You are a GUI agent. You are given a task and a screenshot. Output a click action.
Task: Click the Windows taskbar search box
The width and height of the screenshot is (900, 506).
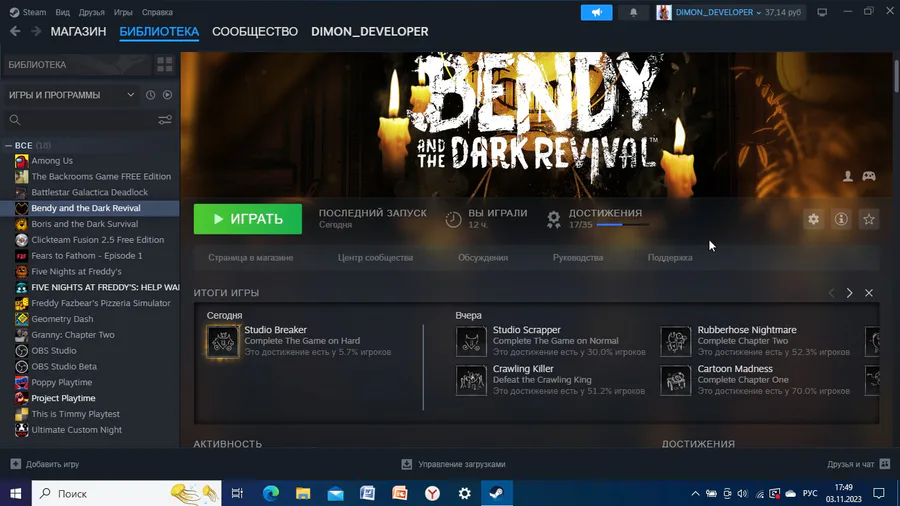point(126,493)
